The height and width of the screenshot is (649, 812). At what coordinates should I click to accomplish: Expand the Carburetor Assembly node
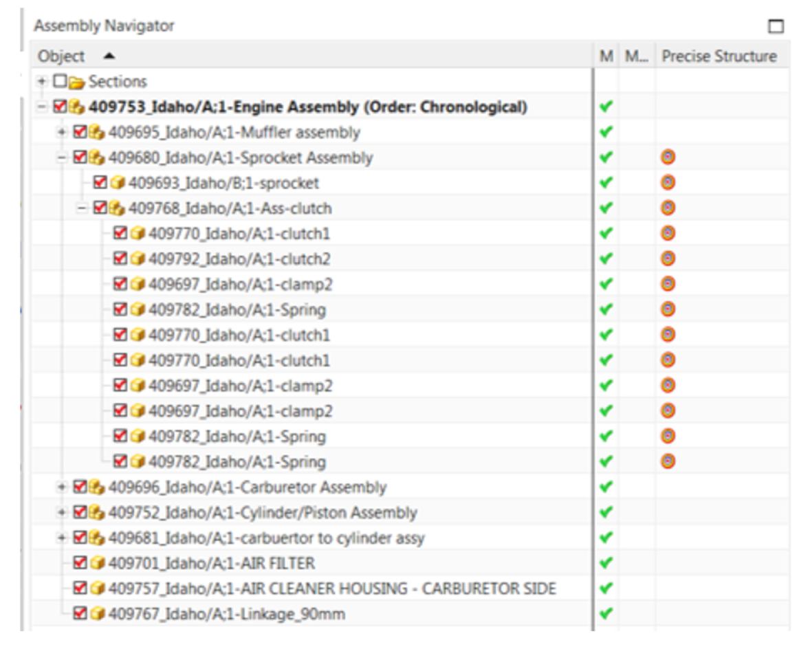[62, 487]
